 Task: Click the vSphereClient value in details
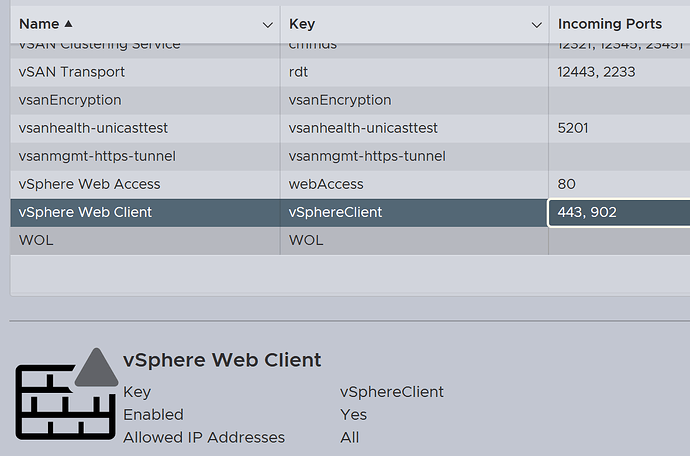coord(392,392)
